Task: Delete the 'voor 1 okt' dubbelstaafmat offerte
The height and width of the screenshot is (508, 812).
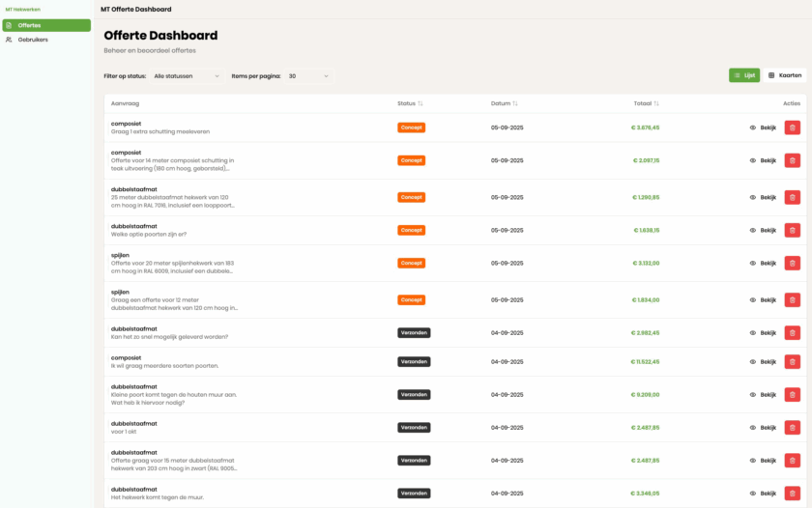Action: click(792, 427)
